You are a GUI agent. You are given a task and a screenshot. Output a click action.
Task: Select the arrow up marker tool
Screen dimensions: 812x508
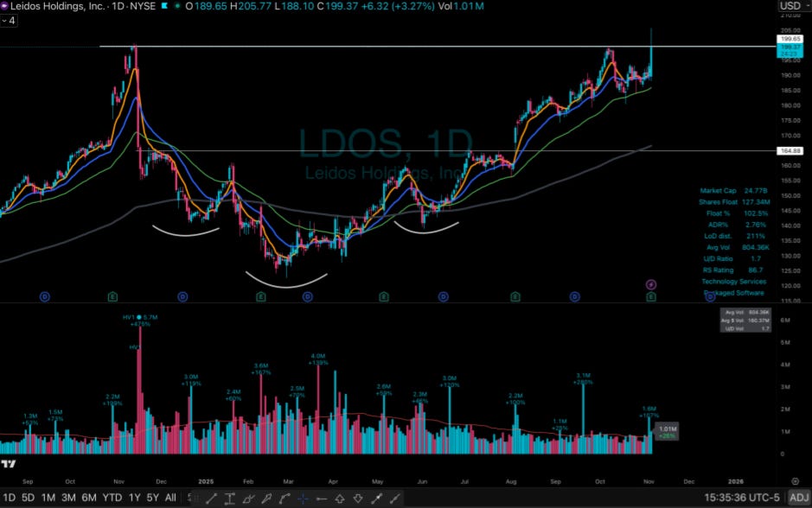click(340, 498)
